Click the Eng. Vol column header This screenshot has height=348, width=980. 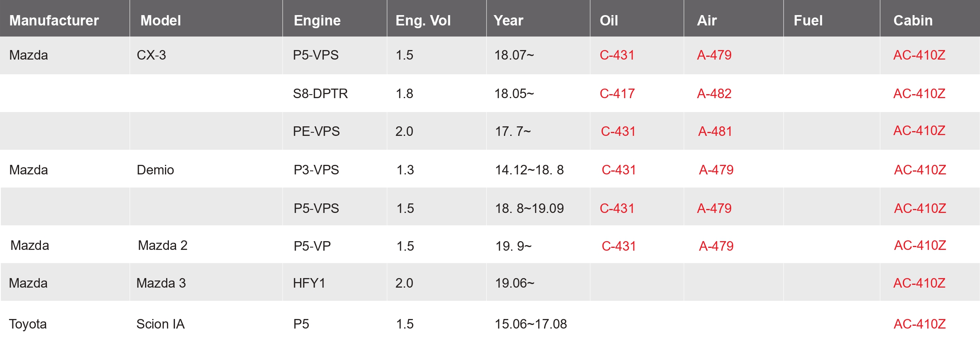pos(423,21)
